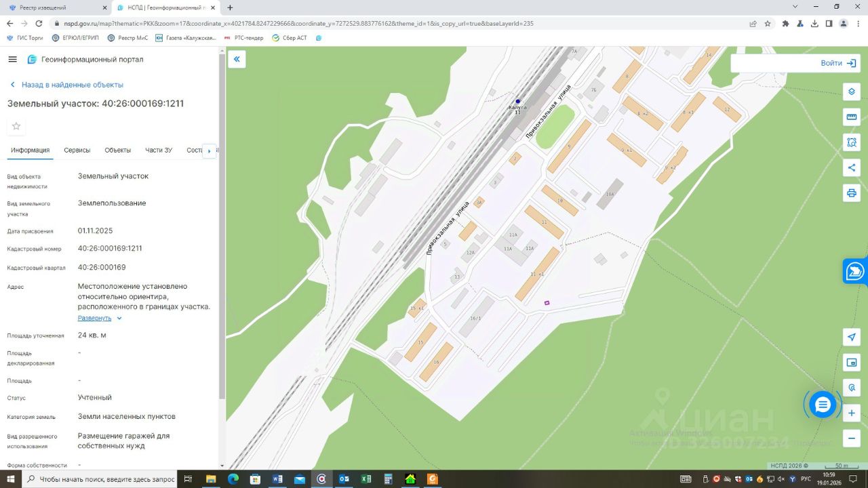
Task: Switch to the Информация tab
Action: 30,150
